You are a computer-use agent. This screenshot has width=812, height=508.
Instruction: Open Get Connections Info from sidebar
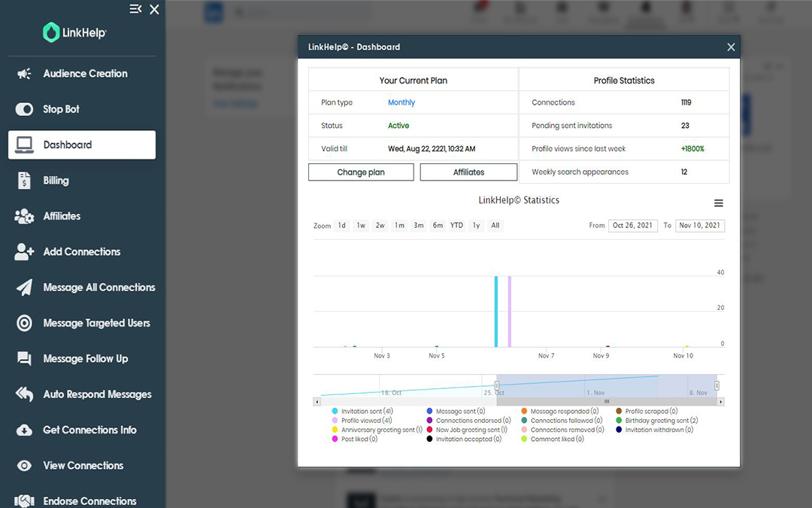23,430
